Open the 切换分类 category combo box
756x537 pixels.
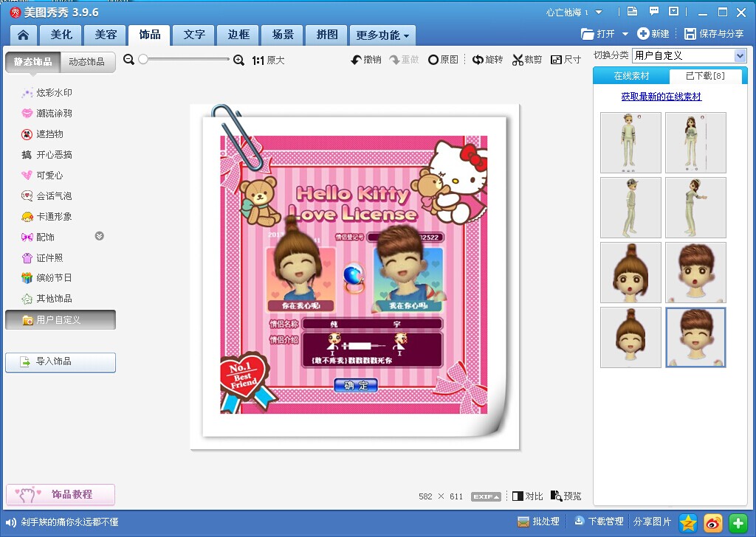[x=690, y=55]
